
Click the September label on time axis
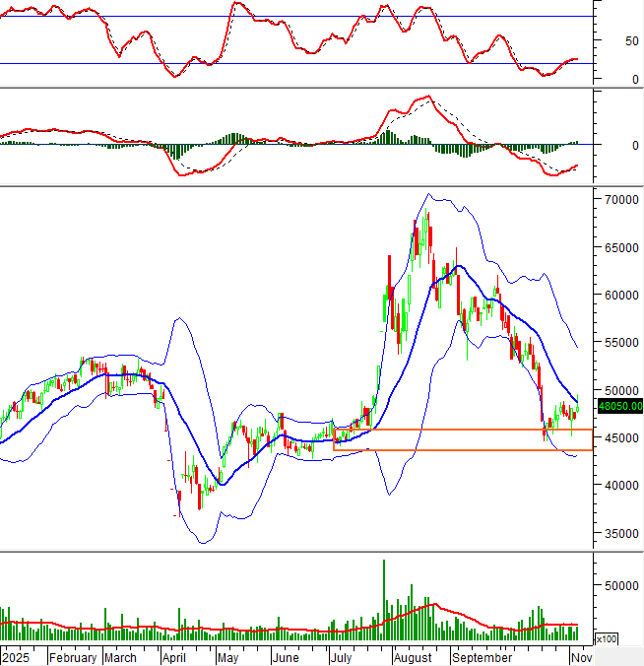point(482,657)
